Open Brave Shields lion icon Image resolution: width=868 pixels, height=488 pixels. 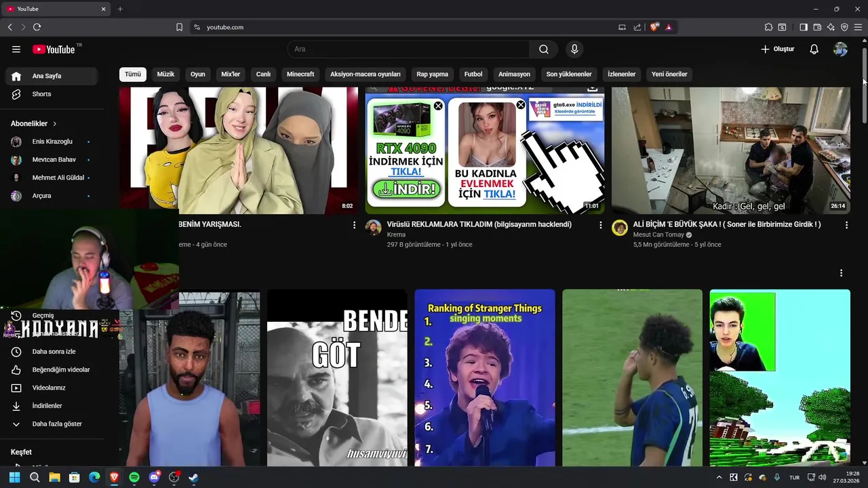click(x=654, y=27)
